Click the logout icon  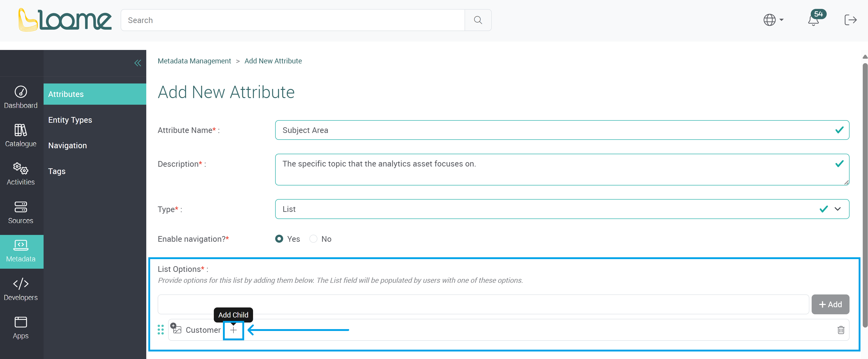coord(850,20)
